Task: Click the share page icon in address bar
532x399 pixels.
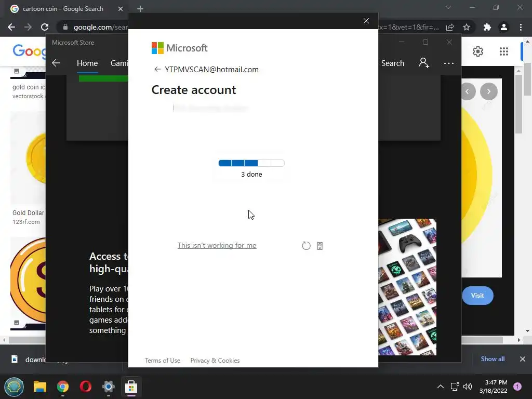Action: point(450,27)
